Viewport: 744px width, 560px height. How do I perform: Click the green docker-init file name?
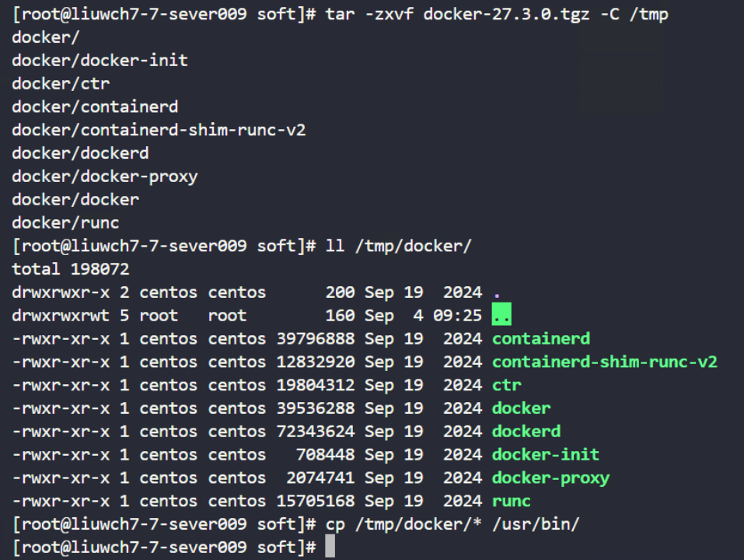546,455
